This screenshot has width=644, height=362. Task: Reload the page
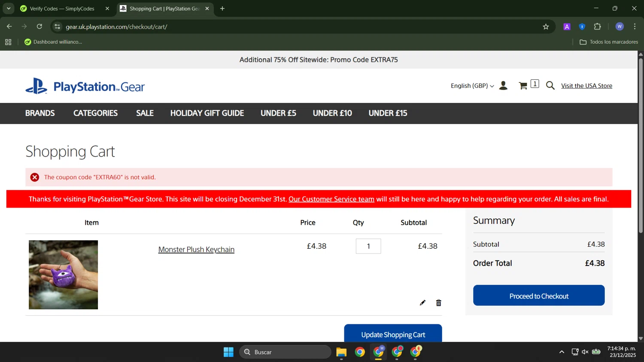pyautogui.click(x=39, y=27)
